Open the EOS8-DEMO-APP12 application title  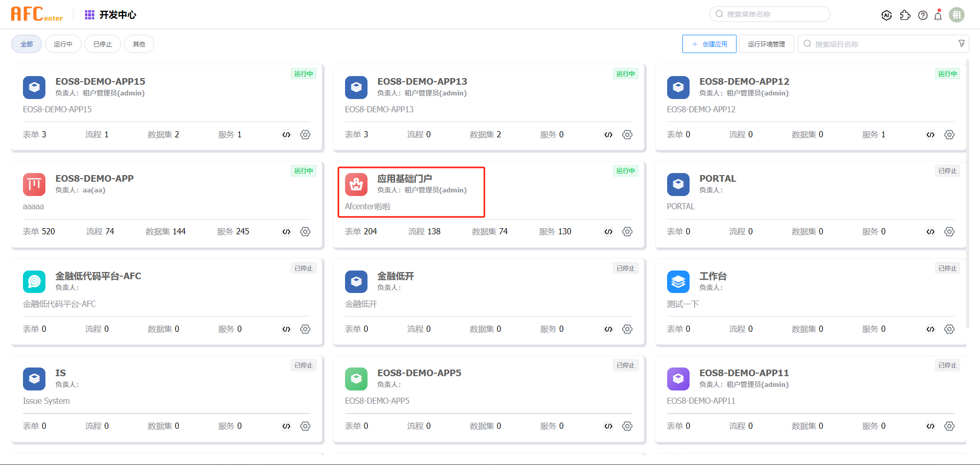point(744,82)
